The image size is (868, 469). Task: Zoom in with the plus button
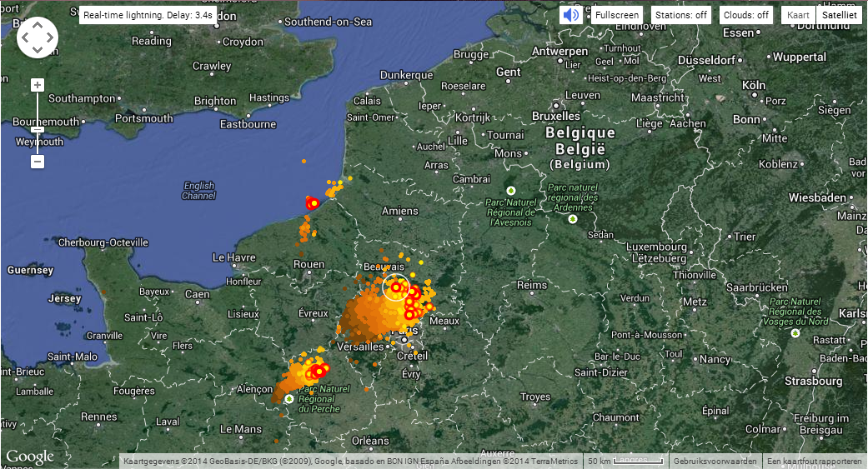point(38,85)
